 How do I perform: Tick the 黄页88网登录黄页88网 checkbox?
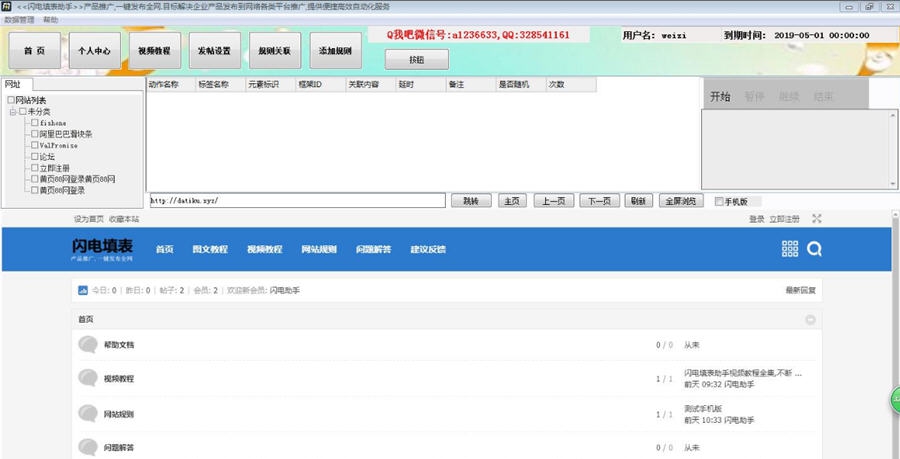coord(35,178)
